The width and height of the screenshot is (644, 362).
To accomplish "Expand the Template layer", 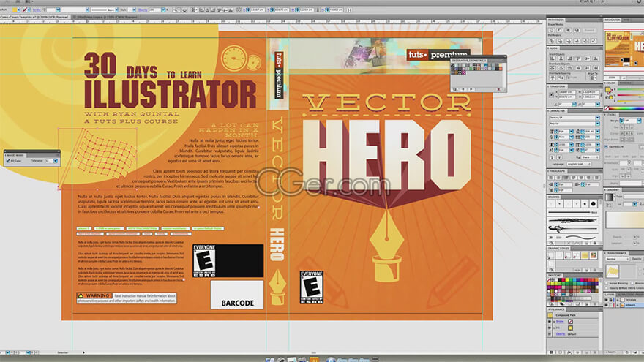I will [618, 300].
